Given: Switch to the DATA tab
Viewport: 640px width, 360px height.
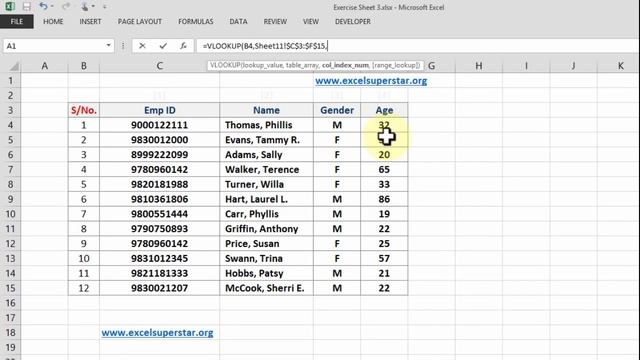Looking at the screenshot, I should tap(238, 22).
